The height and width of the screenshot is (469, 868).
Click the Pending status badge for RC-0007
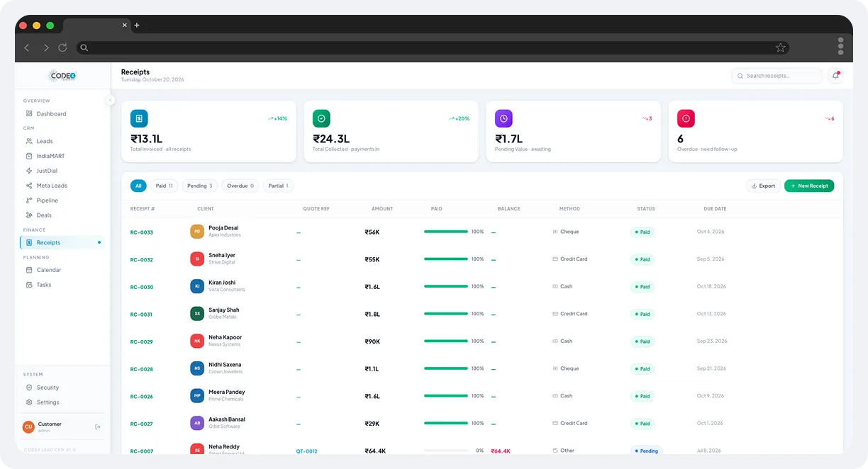646,451
